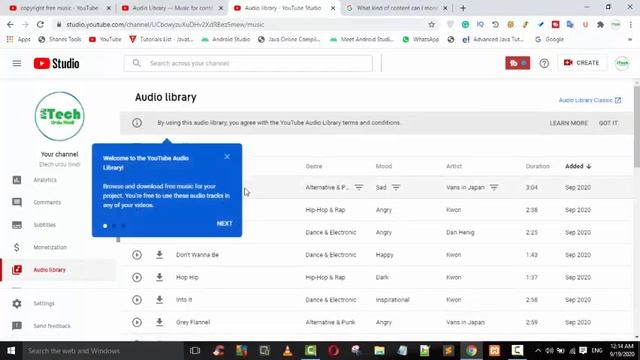Play the track Into It

(137, 300)
